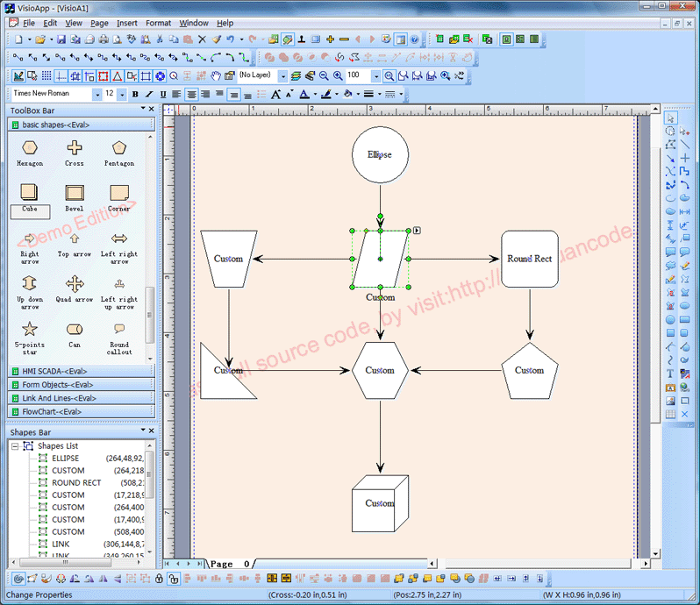Select the Hexagon shape in toolbox
The height and width of the screenshot is (605, 700).
click(x=30, y=148)
